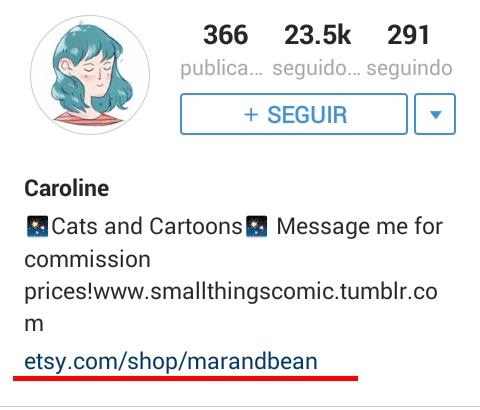Viewport: 480px width, 410px height.
Task: Click the plus icon in the SEGUIR button
Action: 251,115
